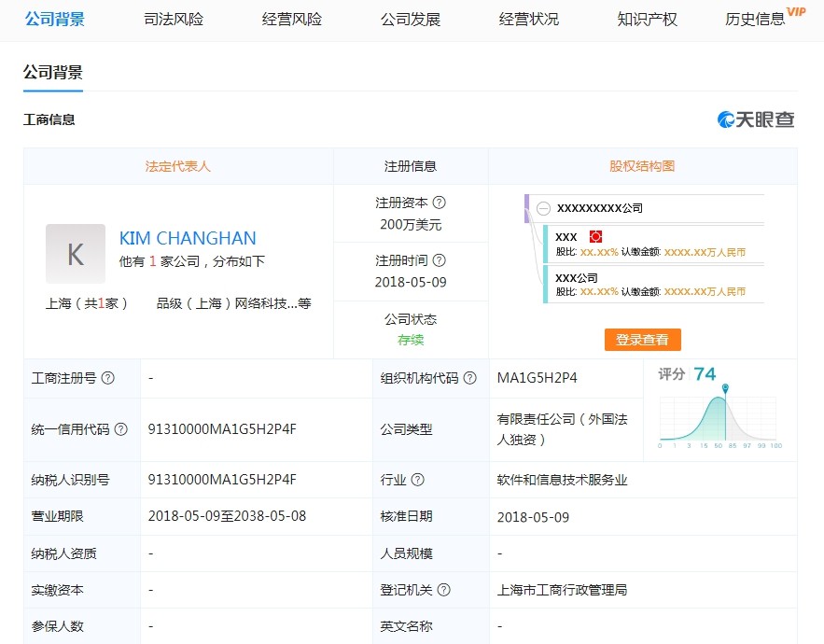Open the 司法风险 tab
824x644 pixels.
tap(174, 19)
